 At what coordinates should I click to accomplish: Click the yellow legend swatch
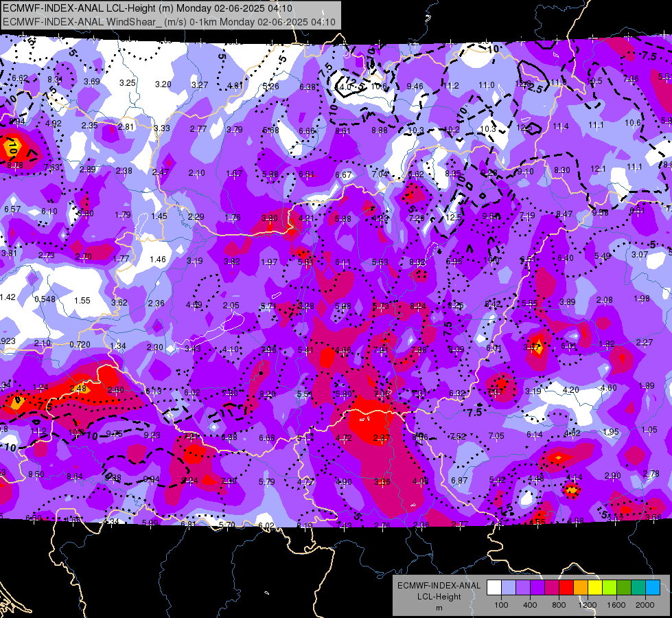click(595, 588)
